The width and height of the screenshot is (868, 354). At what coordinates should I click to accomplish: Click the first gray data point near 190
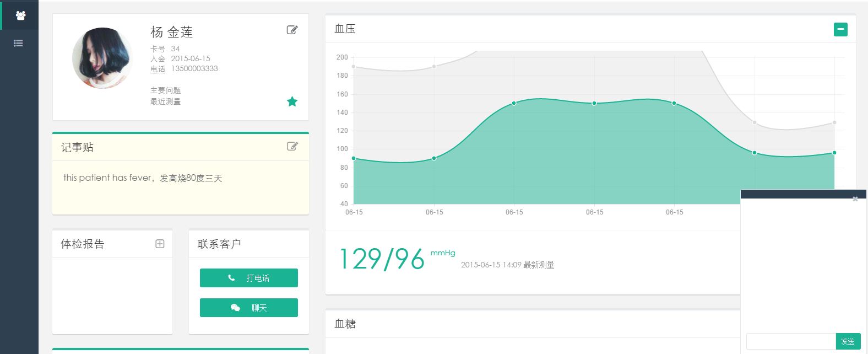coord(354,67)
